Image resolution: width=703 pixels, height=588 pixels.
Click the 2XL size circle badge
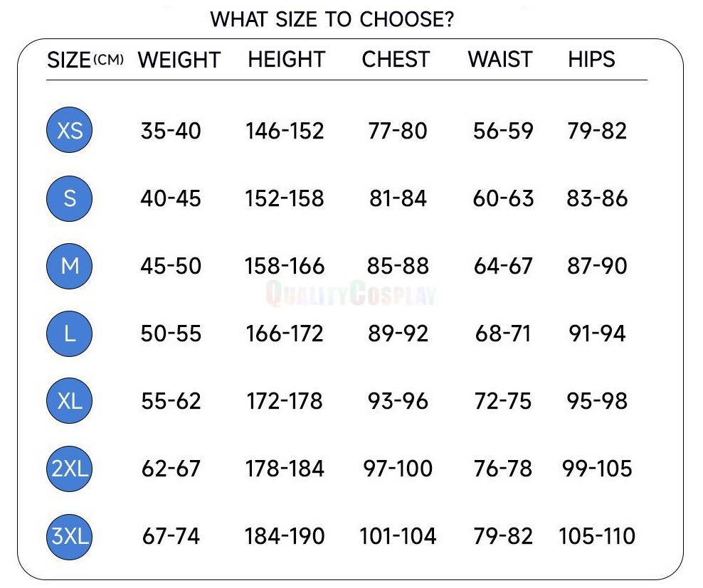pyautogui.click(x=70, y=469)
